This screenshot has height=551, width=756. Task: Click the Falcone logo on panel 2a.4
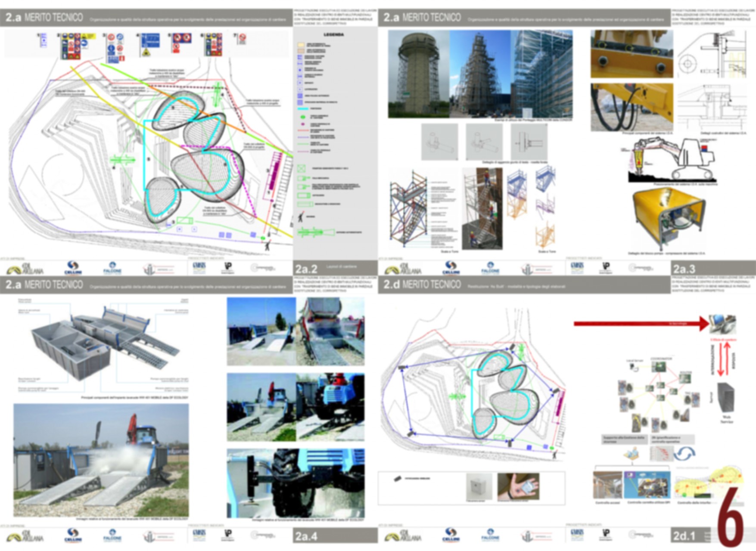(112, 536)
